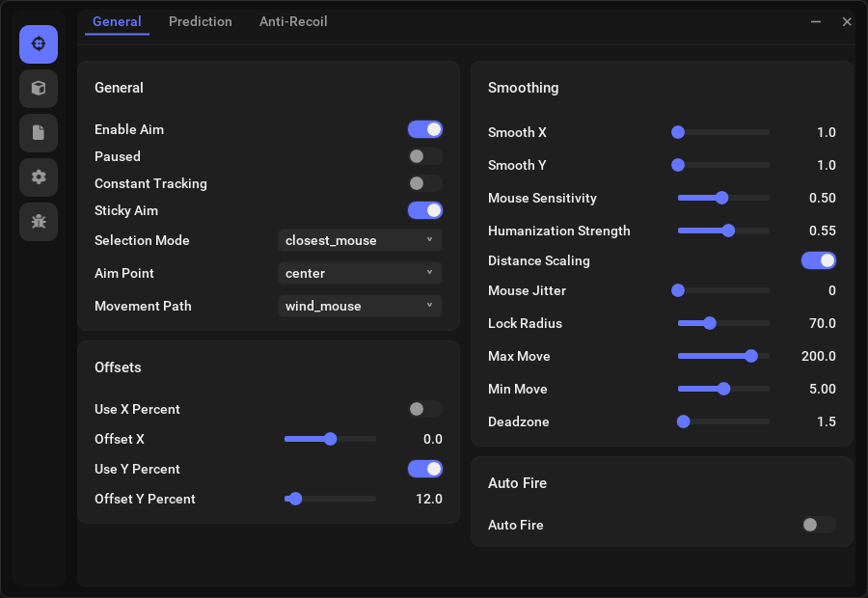This screenshot has height=598, width=868.
Task: Turn off Distance Scaling switch
Action: (x=818, y=260)
